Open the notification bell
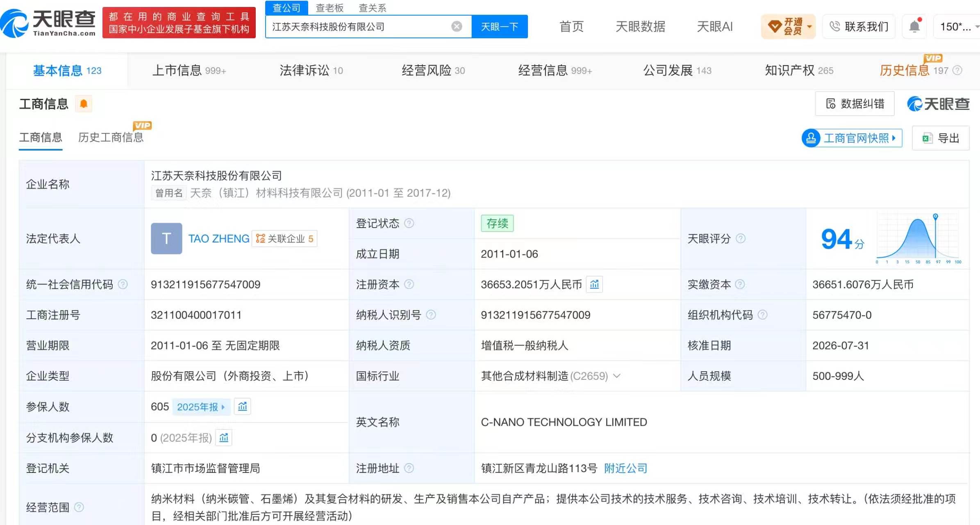This screenshot has width=980, height=525. tap(914, 26)
